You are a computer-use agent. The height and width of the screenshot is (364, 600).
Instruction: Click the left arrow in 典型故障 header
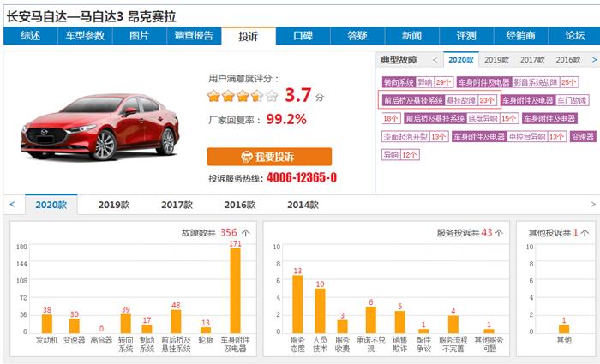click(x=435, y=60)
